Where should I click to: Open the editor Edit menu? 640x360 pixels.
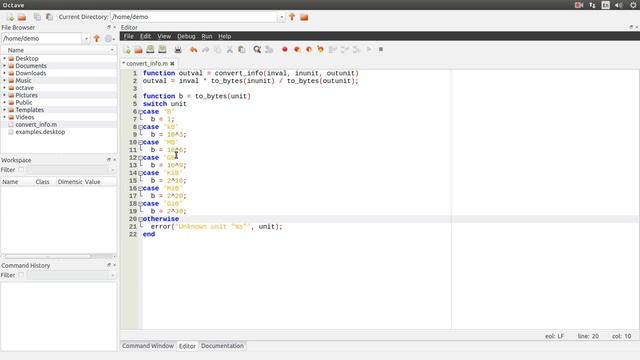tap(145, 36)
